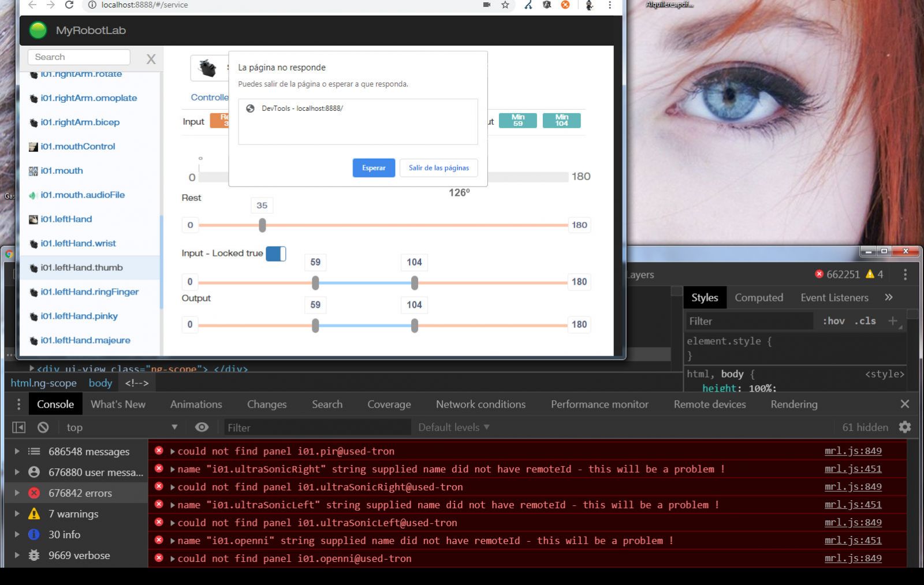This screenshot has height=585, width=924.
Task: Click the green MyRobotLab status circle
Action: pos(38,30)
